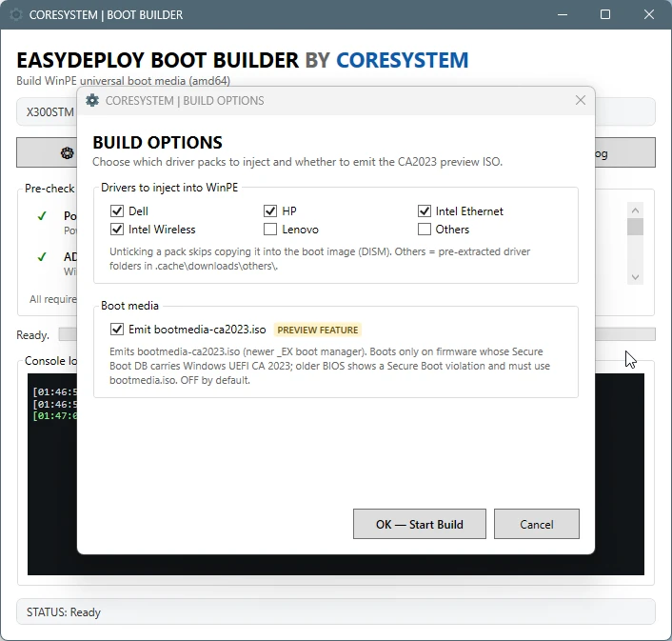Maximize the Boot Builder window
This screenshot has height=641, width=672.
(x=605, y=14)
